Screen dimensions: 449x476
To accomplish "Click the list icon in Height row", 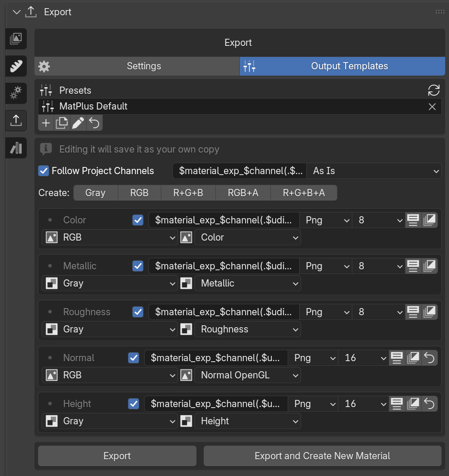I will (397, 404).
